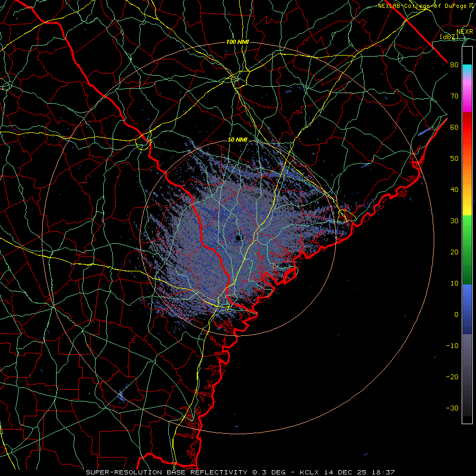Viewport: 476px width, 476px height.
Task: Click the "NEXR" label above color scale
Action: click(464, 32)
